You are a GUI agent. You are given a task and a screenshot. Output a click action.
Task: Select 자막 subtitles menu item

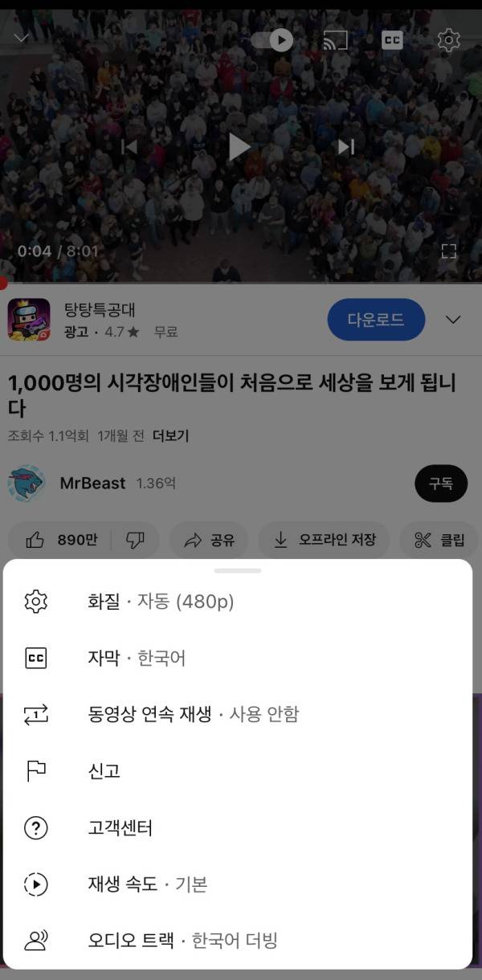[x=238, y=658]
